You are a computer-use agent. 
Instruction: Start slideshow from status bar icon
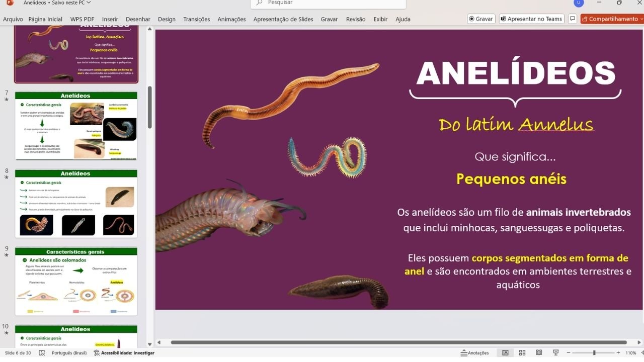pos(555,353)
